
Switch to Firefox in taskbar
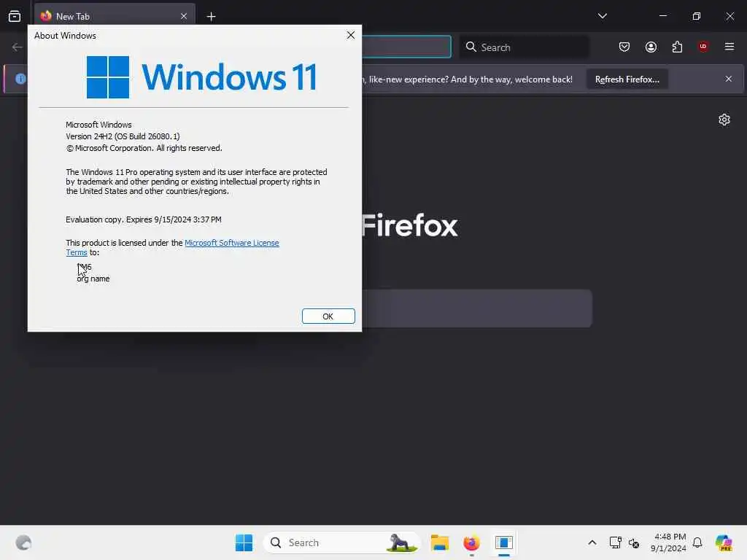point(472,542)
